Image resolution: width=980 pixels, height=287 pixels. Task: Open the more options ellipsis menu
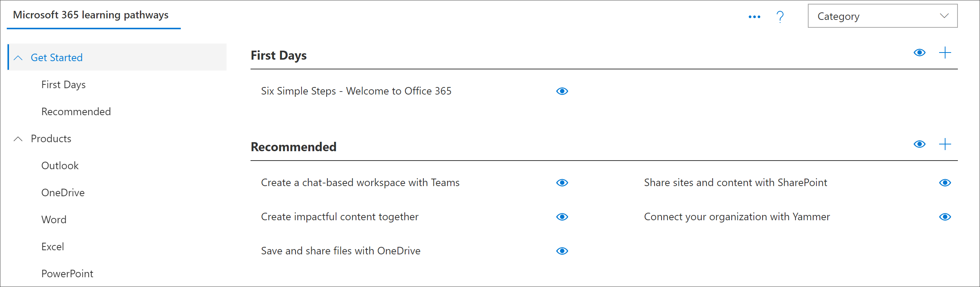pos(754,16)
